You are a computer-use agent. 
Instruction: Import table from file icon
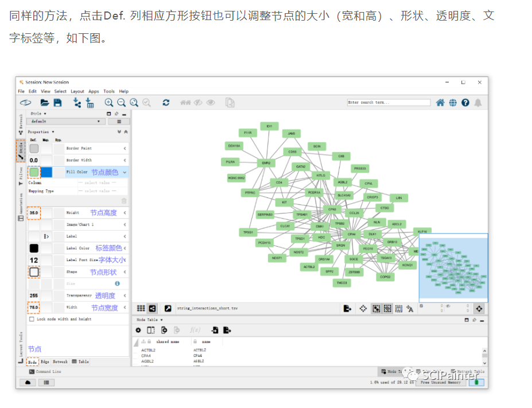(90, 102)
